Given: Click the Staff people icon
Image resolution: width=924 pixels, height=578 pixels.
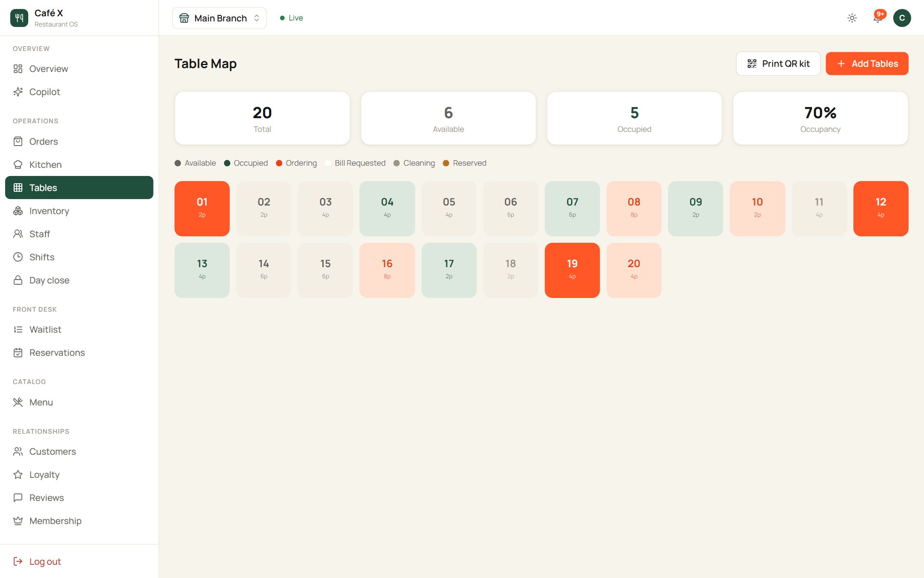Looking at the screenshot, I should (18, 234).
